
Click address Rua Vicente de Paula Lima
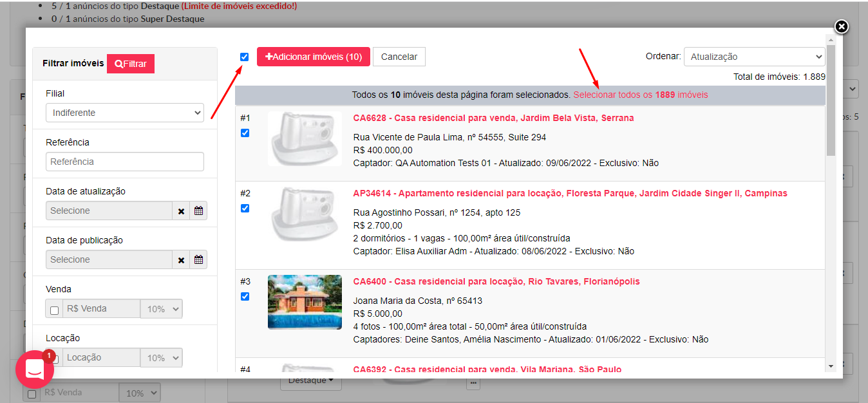click(x=449, y=137)
